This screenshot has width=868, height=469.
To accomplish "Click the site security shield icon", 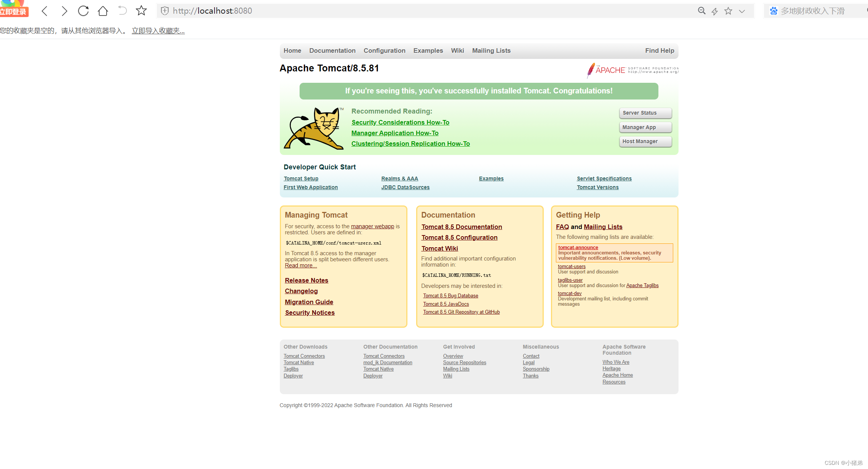I will 165,11.
